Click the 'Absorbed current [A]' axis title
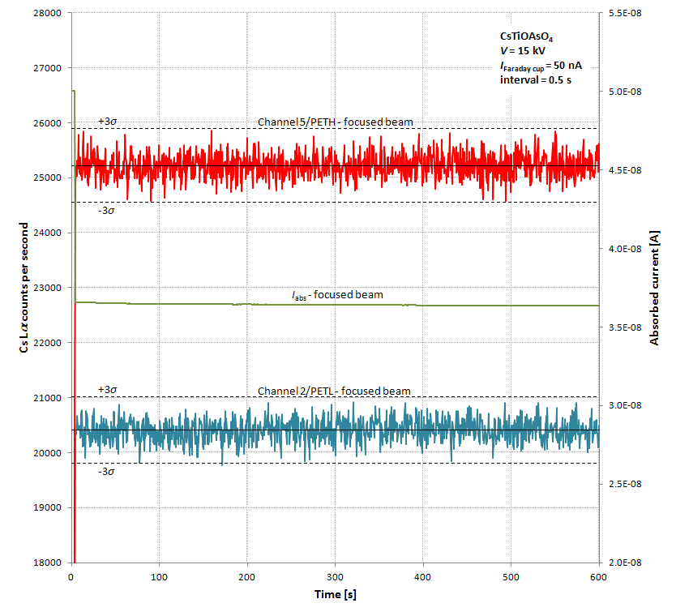 (x=653, y=287)
